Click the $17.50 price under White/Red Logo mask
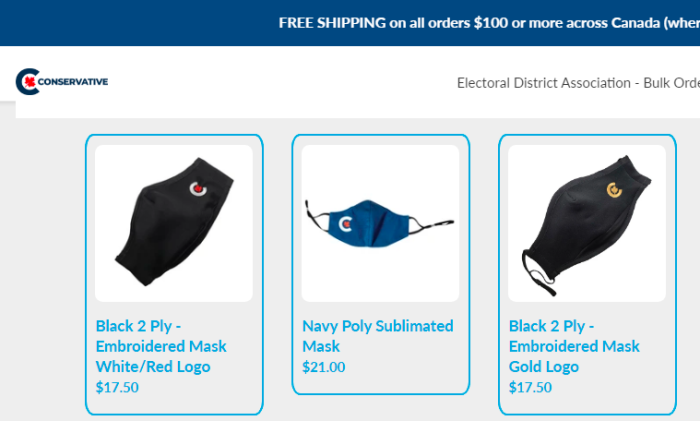The width and height of the screenshot is (700, 421). [117, 387]
